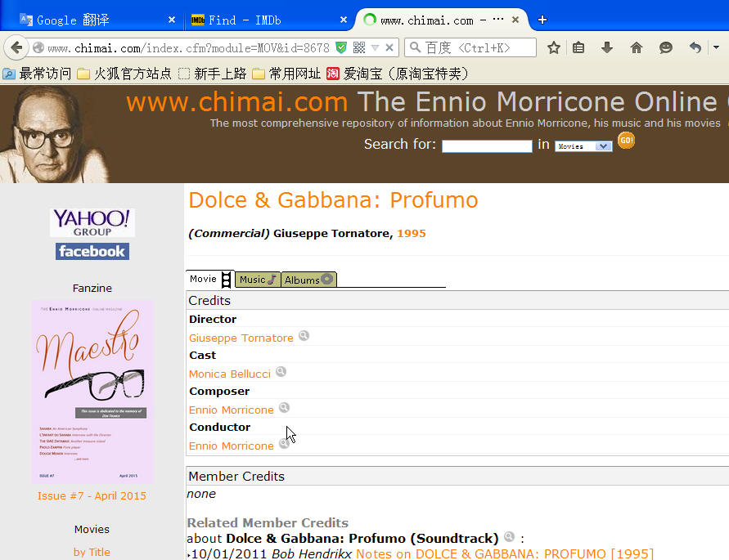This screenshot has width=729, height=560.
Task: Switch to the Albums tab
Action: (x=308, y=280)
